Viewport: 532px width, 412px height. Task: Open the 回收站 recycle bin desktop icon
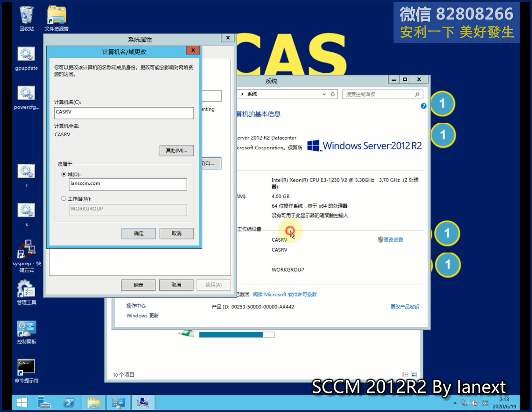tap(26, 18)
